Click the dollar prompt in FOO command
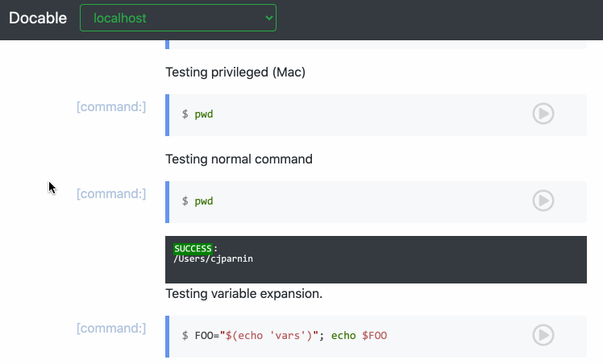The height and width of the screenshot is (364, 603). click(x=185, y=334)
